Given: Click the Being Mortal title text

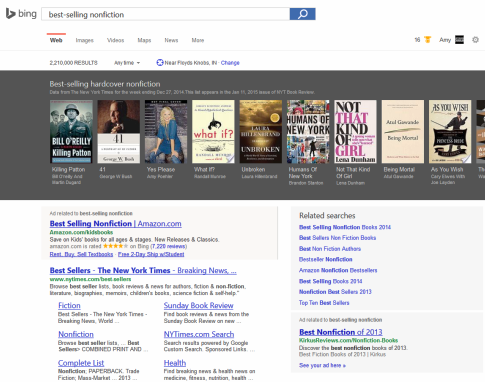Looking at the screenshot, I should pyautogui.click(x=399, y=170).
